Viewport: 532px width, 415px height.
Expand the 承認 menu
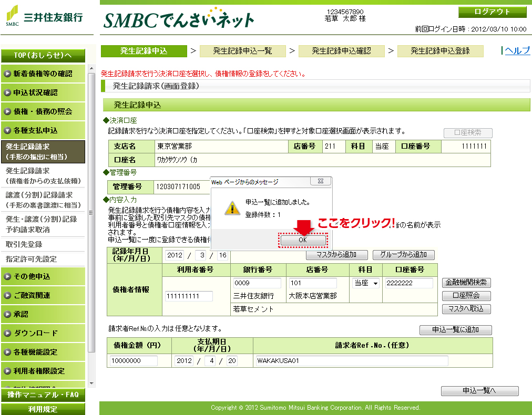point(43,314)
